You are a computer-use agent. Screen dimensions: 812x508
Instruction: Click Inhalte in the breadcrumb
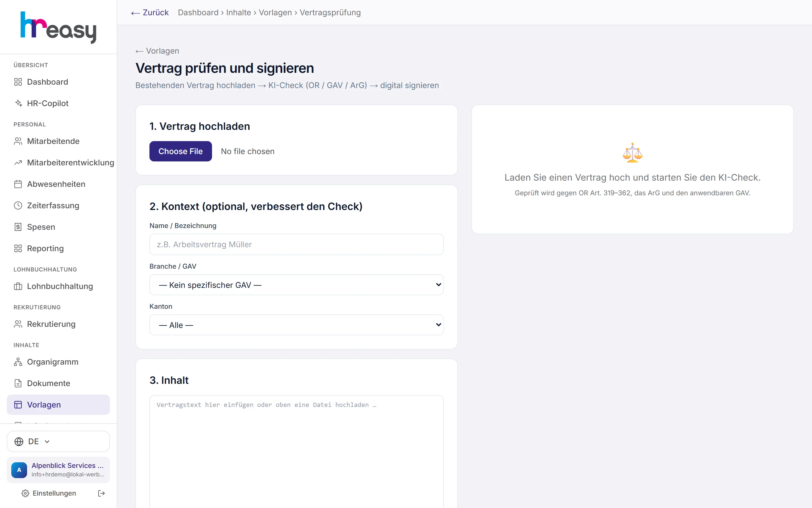pos(239,12)
